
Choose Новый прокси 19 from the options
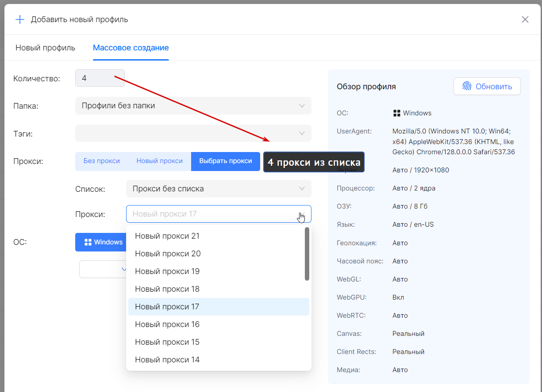tap(167, 271)
